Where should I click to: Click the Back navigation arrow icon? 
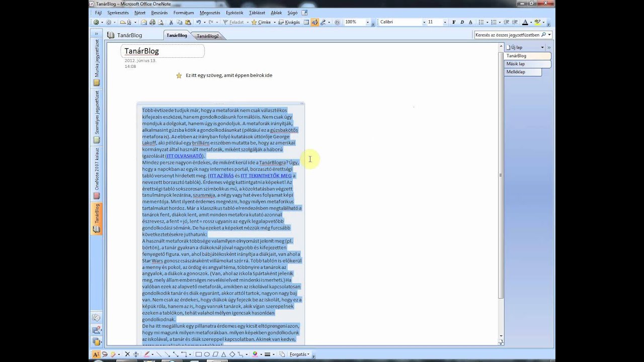click(96, 22)
